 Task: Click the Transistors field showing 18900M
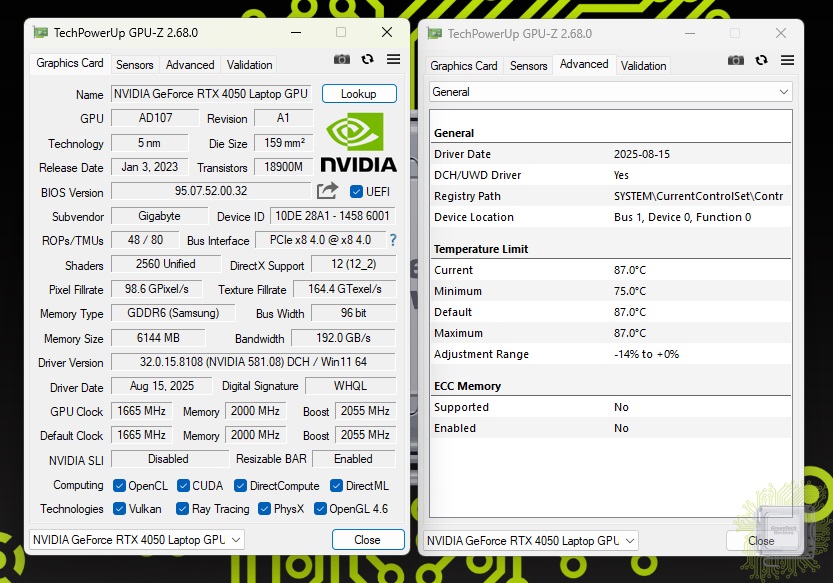(x=284, y=167)
